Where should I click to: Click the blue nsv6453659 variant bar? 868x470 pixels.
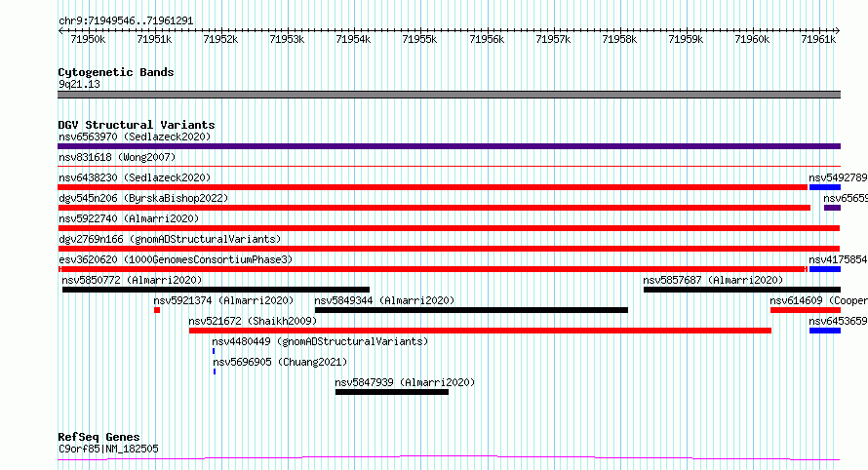tap(825, 331)
